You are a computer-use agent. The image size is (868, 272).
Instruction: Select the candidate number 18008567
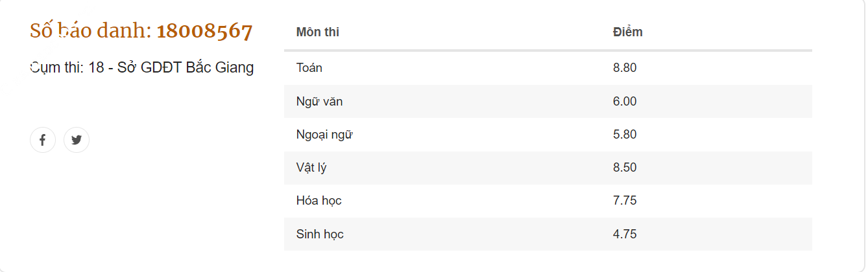204,31
